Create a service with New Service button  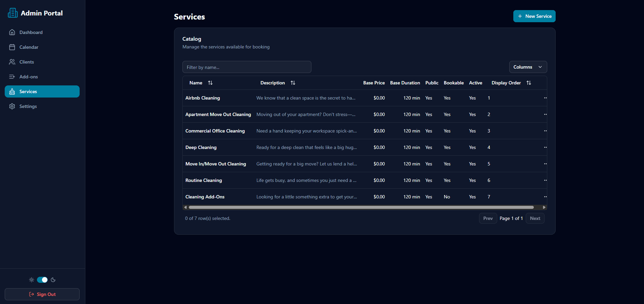coord(534,16)
